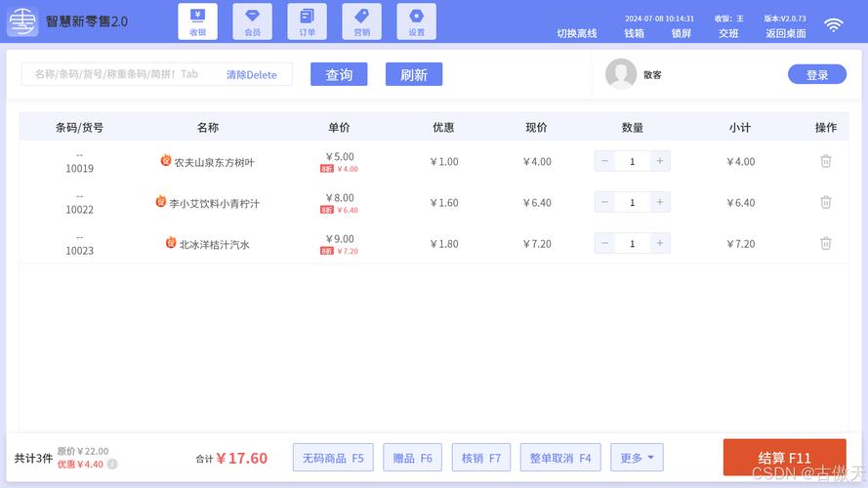Click quantity field for item 10022
Screen dimensions: 868x488
pos(632,202)
